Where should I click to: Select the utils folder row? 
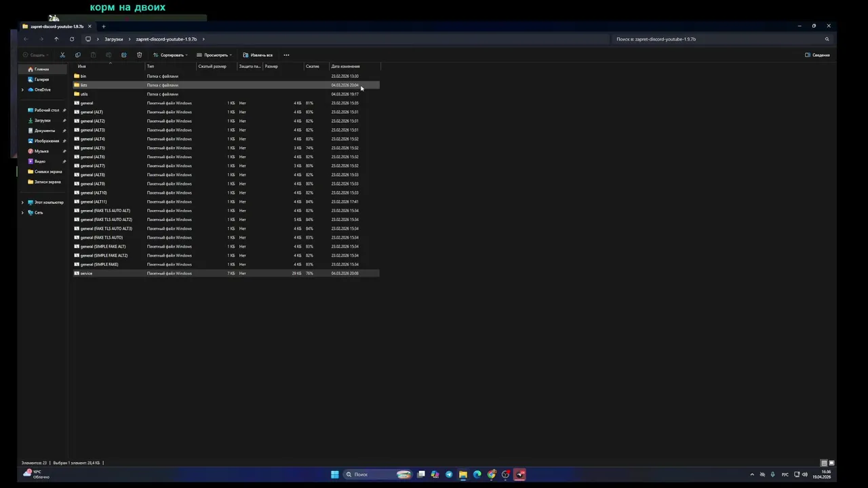(x=226, y=94)
